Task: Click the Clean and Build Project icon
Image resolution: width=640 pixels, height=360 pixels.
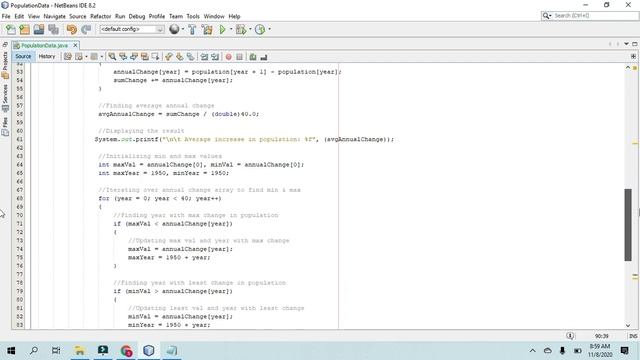Action: (207, 29)
